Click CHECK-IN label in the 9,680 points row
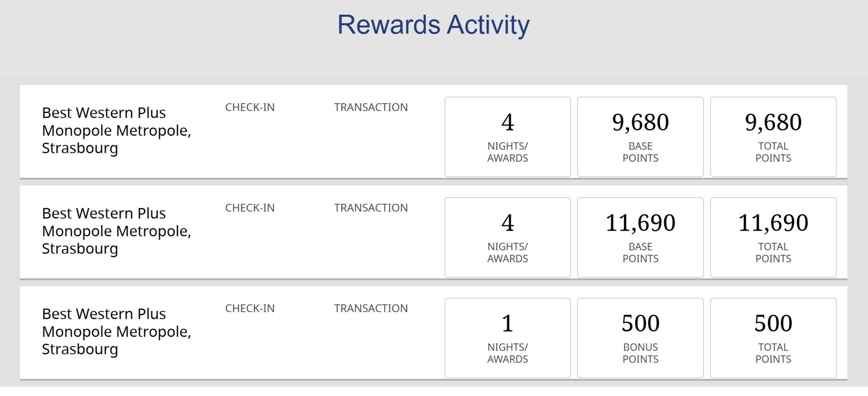The height and width of the screenshot is (396, 868). click(x=250, y=107)
